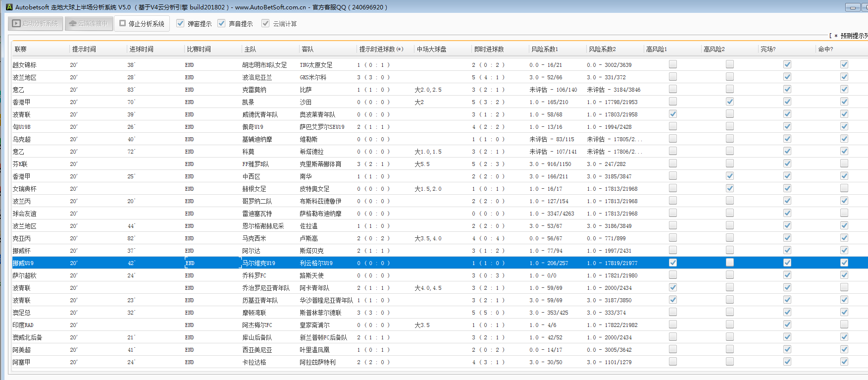Screen dimensions: 868x380
Task: Minimize the Autobetsoft window
Action: coord(852,7)
